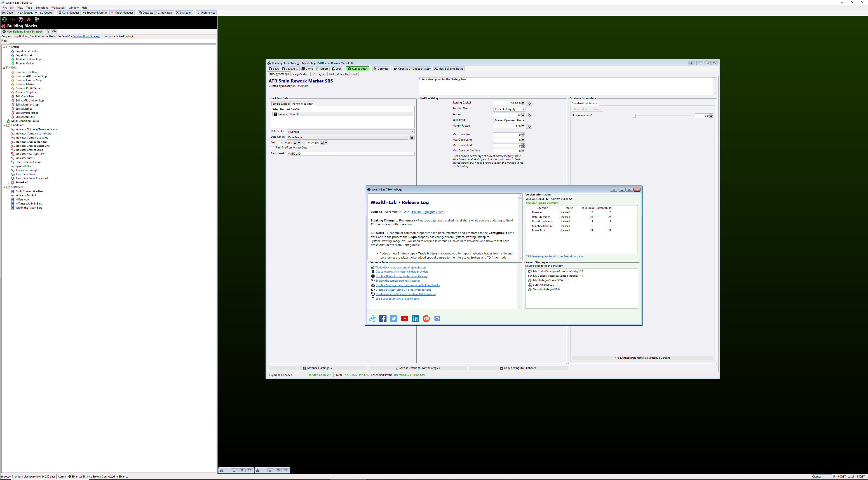Click the Benchmark MATICUSD input field
The width and height of the screenshot is (868, 480).
[350, 154]
